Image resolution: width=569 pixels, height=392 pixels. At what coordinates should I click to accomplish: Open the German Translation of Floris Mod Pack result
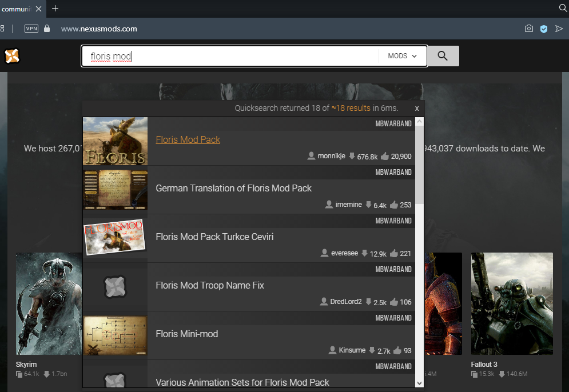(234, 188)
